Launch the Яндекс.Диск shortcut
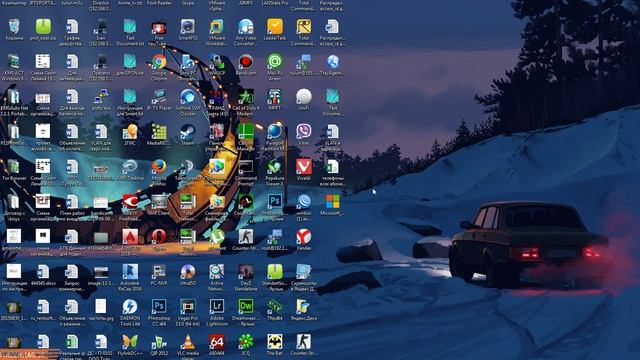Screen dimensions: 640x360 coord(304,307)
